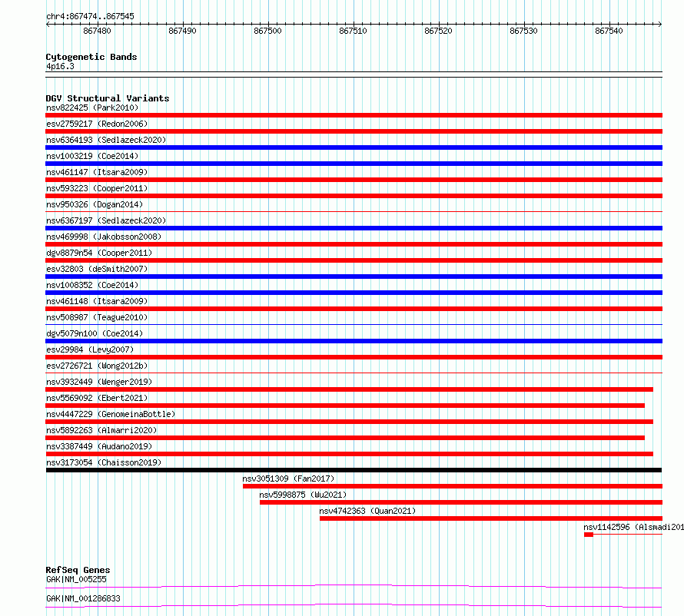The height and width of the screenshot is (616, 684).
Task: Click ruler position 867500
Action: coord(268,31)
